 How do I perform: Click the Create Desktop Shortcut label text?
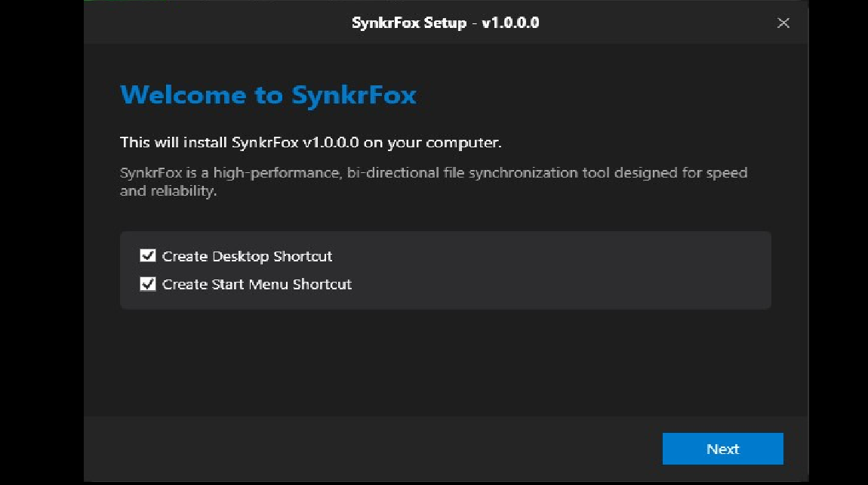(247, 256)
